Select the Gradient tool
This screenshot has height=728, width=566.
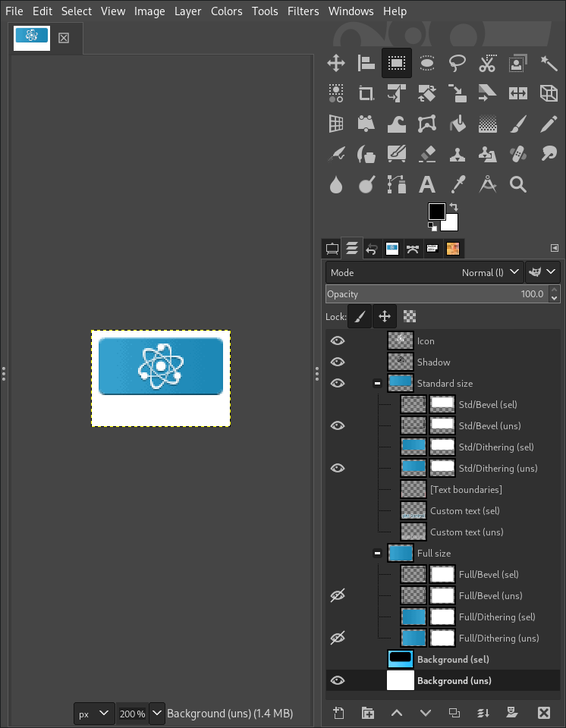pyautogui.click(x=487, y=124)
